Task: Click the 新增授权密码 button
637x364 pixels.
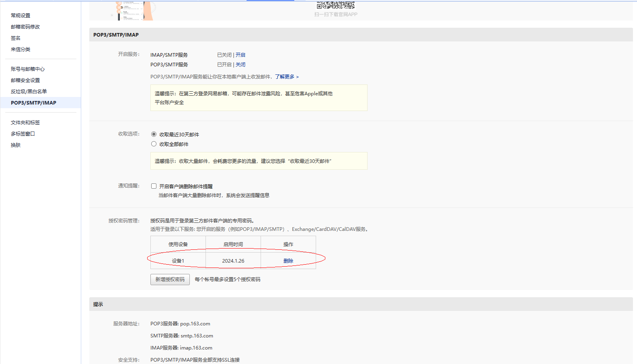Action: click(x=170, y=280)
